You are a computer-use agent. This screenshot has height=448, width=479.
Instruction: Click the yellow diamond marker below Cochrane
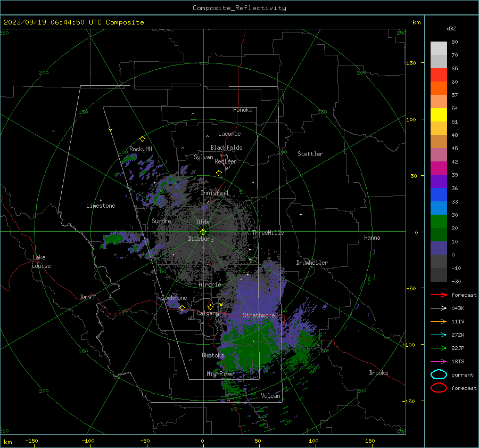pyautogui.click(x=182, y=307)
